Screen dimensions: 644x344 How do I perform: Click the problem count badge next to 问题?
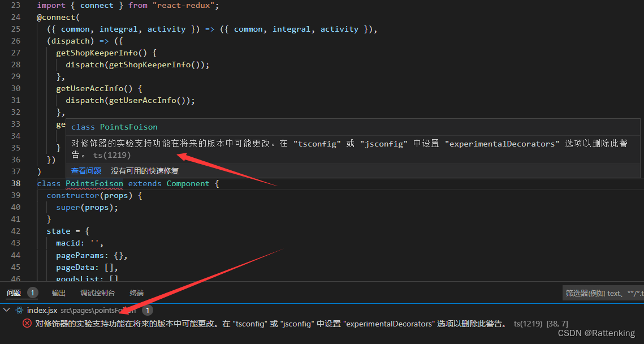pos(33,293)
